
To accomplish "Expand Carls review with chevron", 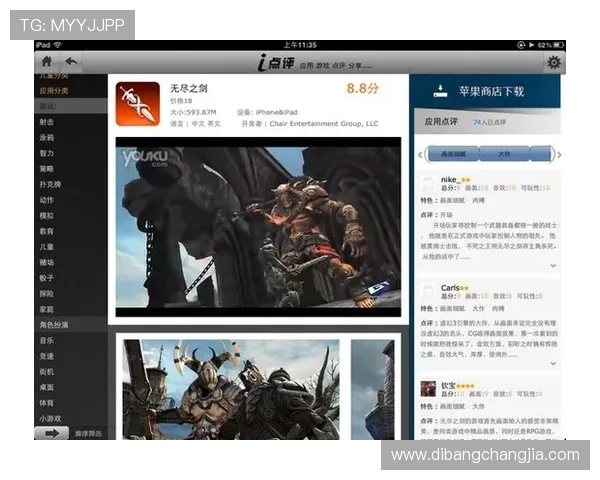I will coord(553,368).
